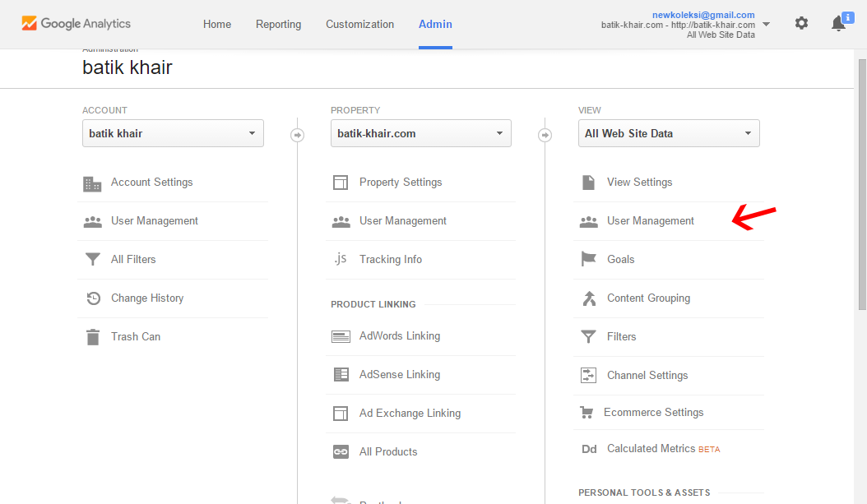Open Property Settings link
This screenshot has width=867, height=504.
click(401, 183)
